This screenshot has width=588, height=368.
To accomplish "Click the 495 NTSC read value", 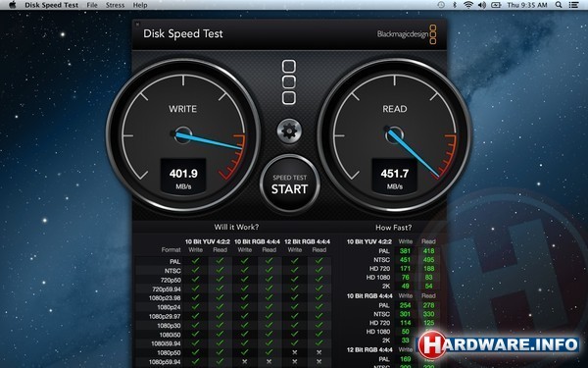I will click(428, 260).
